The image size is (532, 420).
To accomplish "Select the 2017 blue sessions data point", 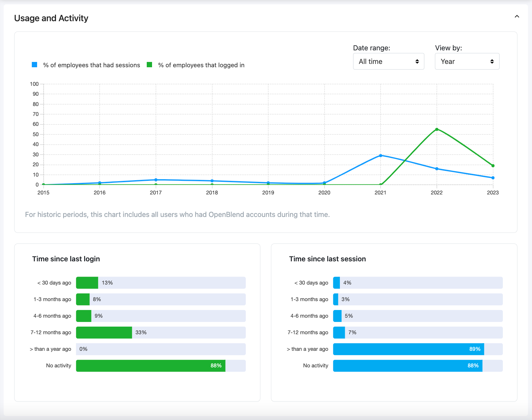I will (156, 180).
